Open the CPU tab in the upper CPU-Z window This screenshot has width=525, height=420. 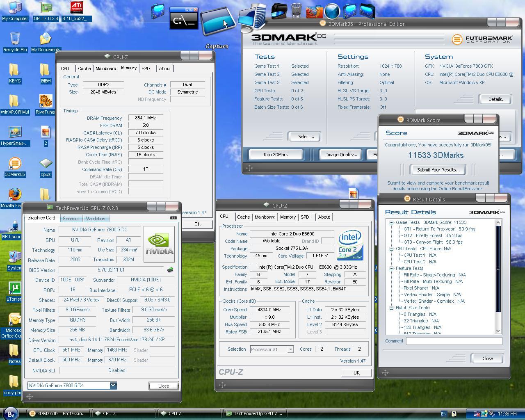65,68
